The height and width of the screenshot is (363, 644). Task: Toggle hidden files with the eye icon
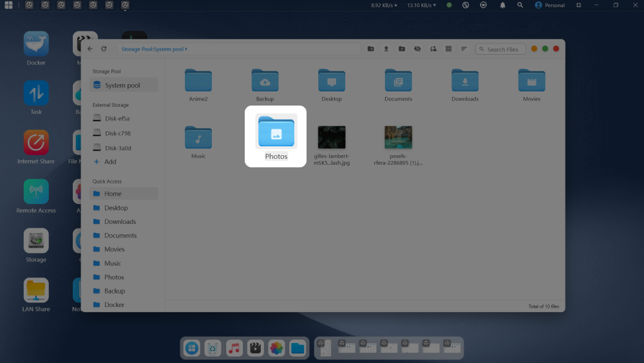click(417, 49)
